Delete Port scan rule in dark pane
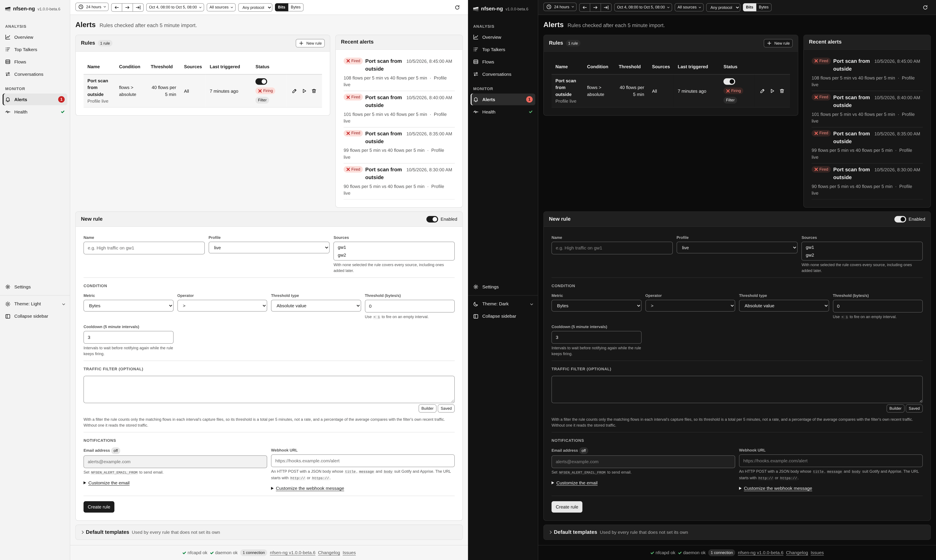The image size is (936, 560). (782, 91)
